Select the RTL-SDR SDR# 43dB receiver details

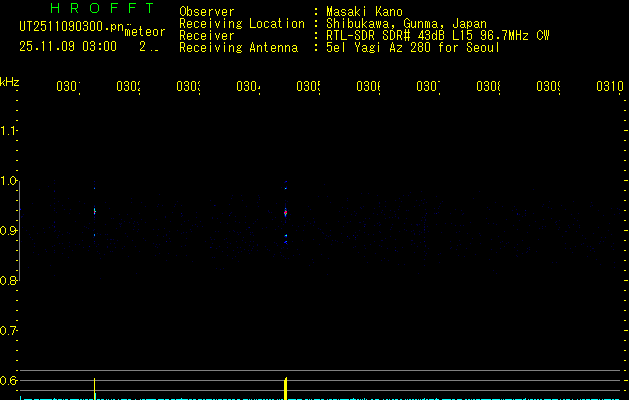(438, 36)
